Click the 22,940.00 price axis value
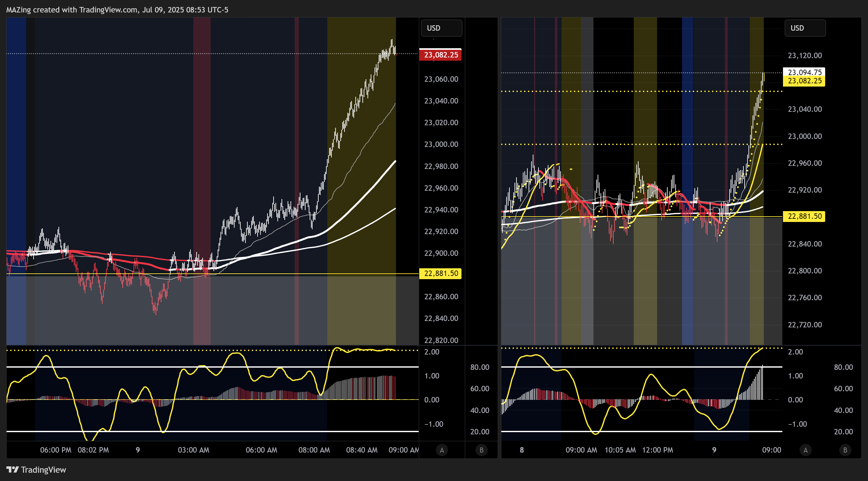Image resolution: width=868 pixels, height=481 pixels. [441, 210]
